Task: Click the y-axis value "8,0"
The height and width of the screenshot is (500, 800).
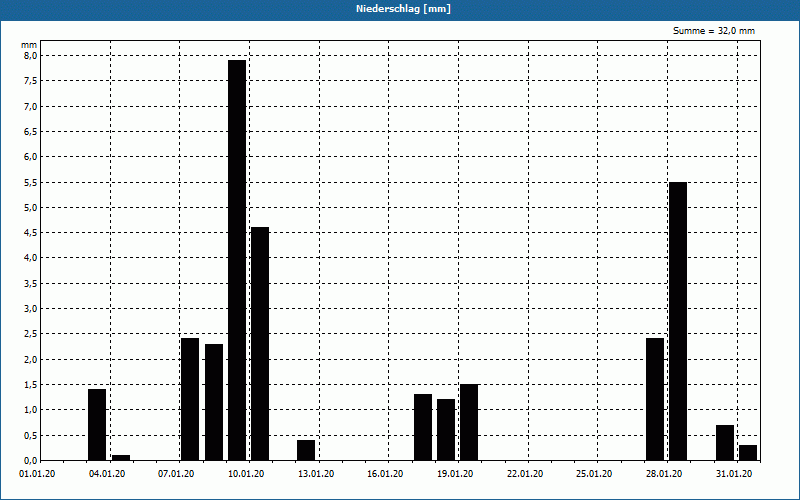Action: [x=31, y=56]
